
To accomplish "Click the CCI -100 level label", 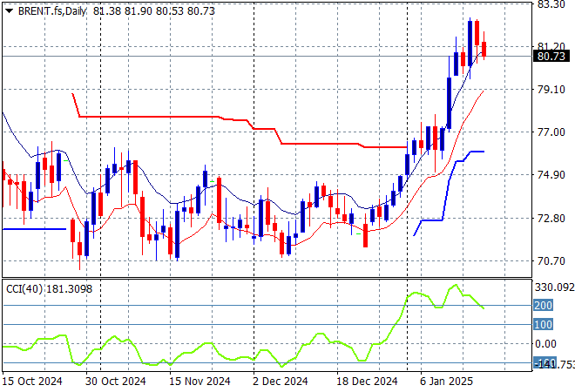I will [545, 363].
